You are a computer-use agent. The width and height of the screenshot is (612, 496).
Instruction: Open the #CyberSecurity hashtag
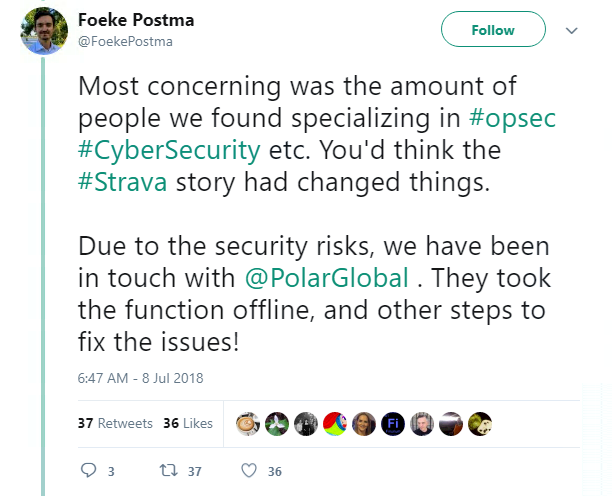point(169,150)
